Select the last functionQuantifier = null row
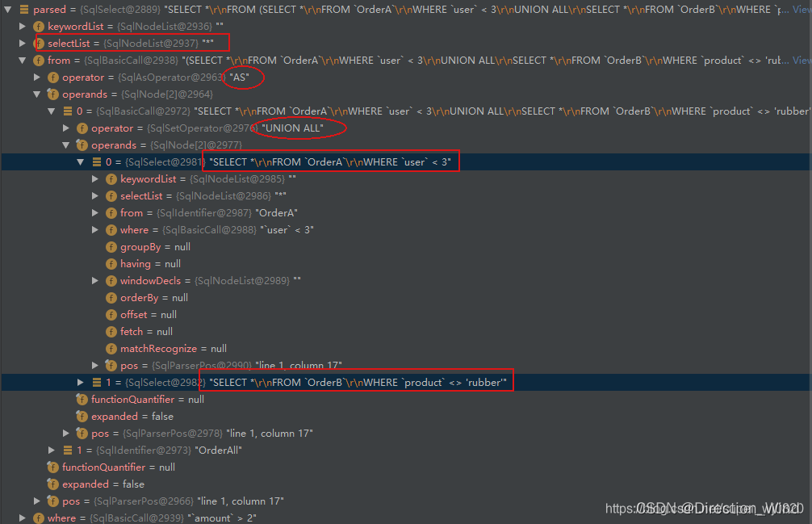Image resolution: width=812 pixels, height=524 pixels. [406, 467]
